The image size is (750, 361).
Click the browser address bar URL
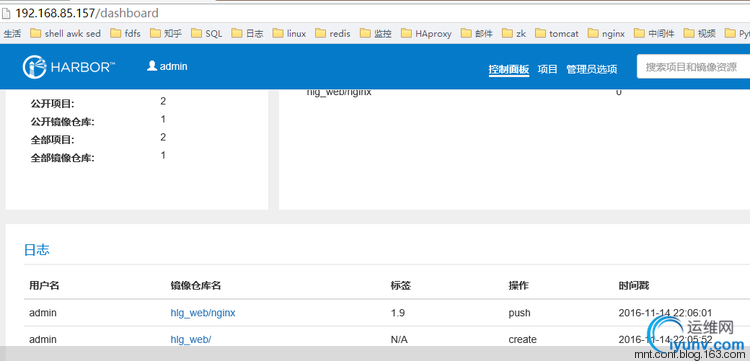(87, 13)
